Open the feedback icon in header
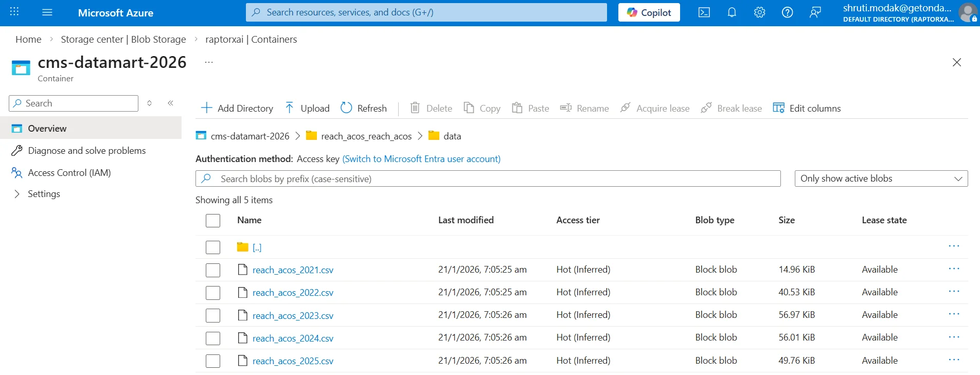The width and height of the screenshot is (980, 375). tap(815, 13)
